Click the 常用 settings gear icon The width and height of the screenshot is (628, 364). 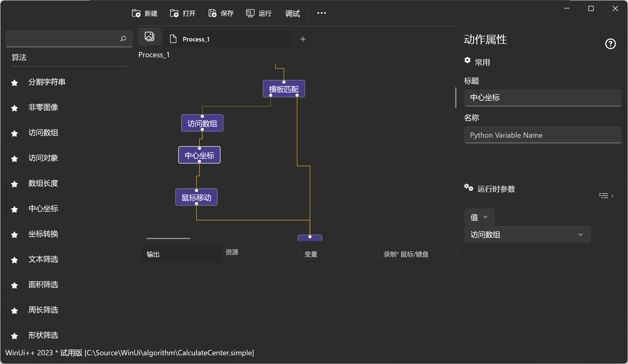click(467, 60)
